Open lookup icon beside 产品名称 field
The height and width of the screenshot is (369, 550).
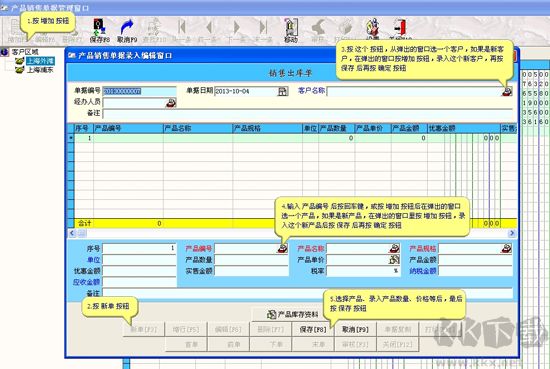pos(394,249)
